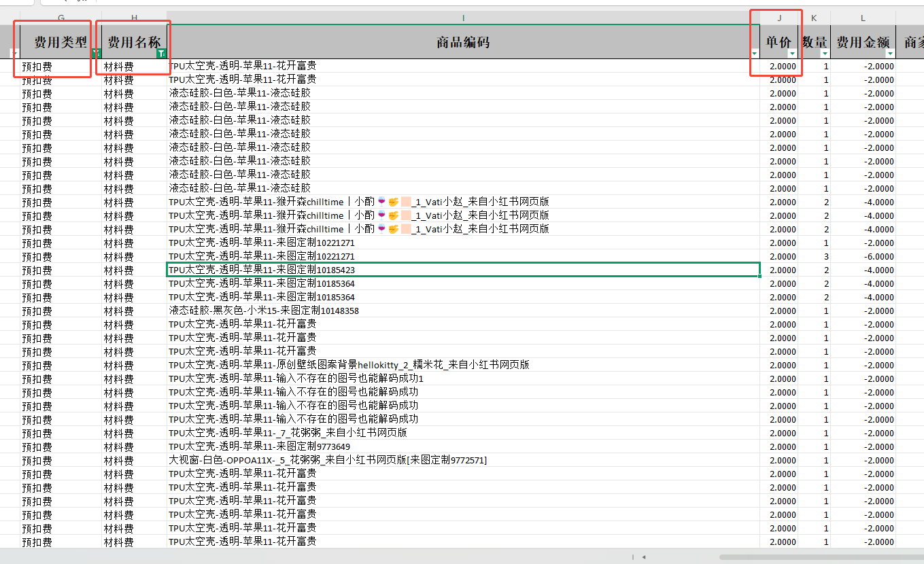Click amount -2.0000 in the 小米15 row
924x564 pixels.
coord(863,311)
